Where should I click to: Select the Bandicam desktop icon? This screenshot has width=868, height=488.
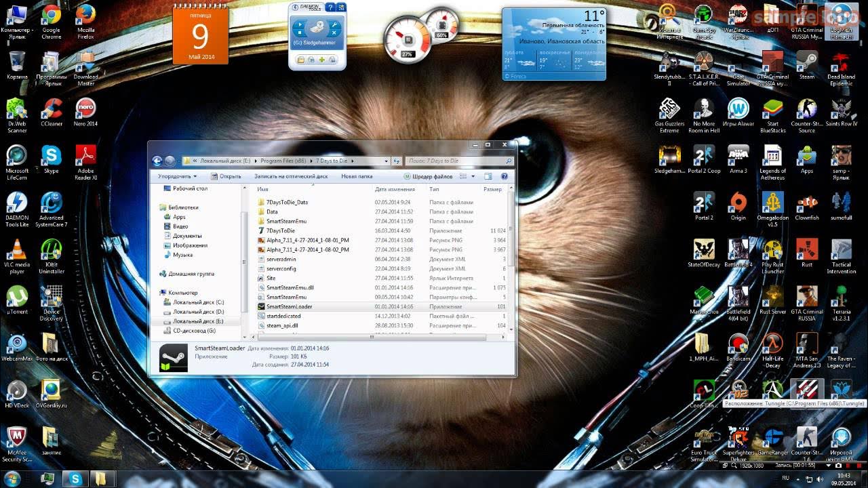click(738, 347)
